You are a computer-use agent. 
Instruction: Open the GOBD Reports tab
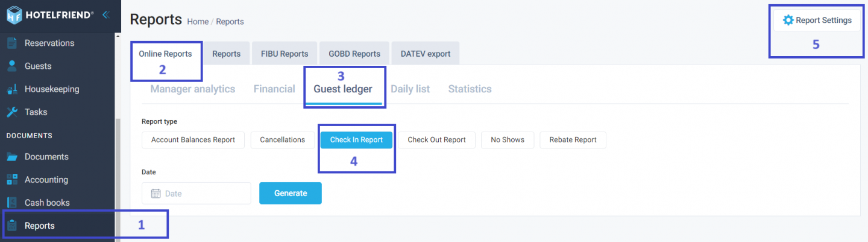(x=354, y=53)
